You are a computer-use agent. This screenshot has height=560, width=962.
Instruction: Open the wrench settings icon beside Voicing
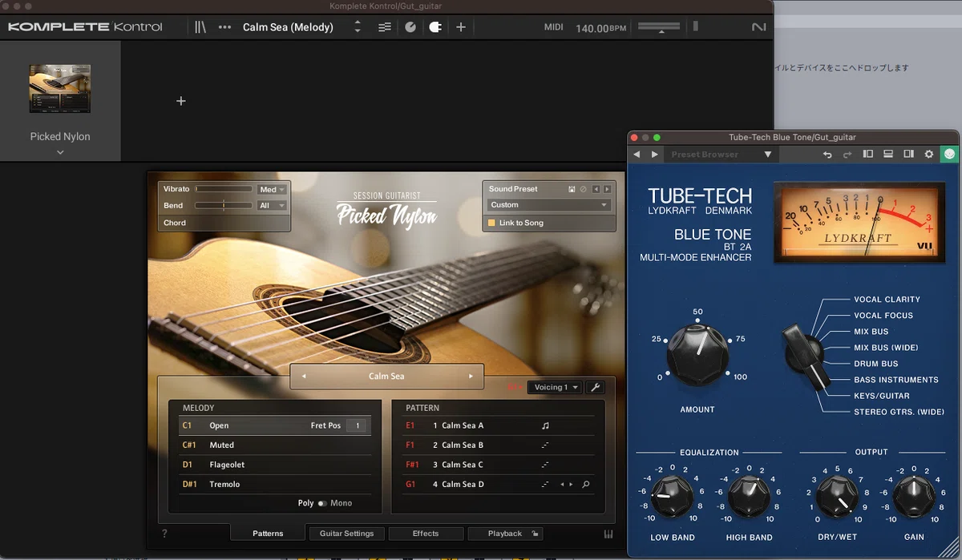coord(595,387)
